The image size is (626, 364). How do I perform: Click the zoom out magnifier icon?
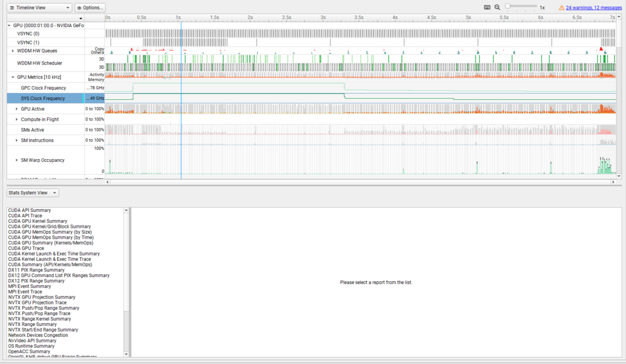(x=498, y=7)
